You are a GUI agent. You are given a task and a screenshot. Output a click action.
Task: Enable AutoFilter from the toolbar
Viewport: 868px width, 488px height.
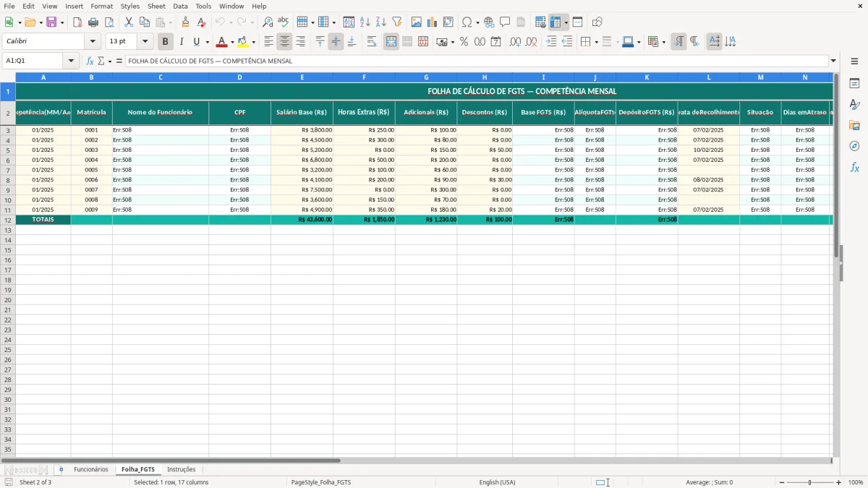pyautogui.click(x=396, y=21)
